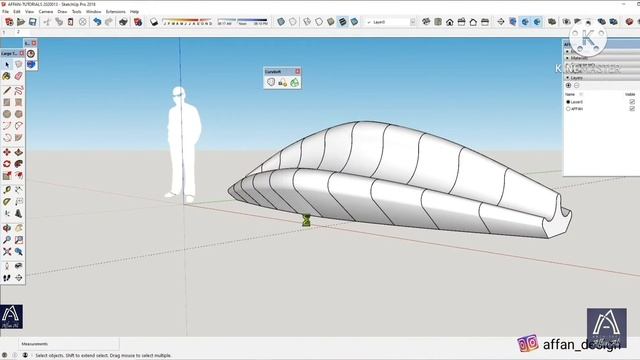Click the middle Curviloft path loft icon
Screen dimensions: 640x360
(282, 82)
